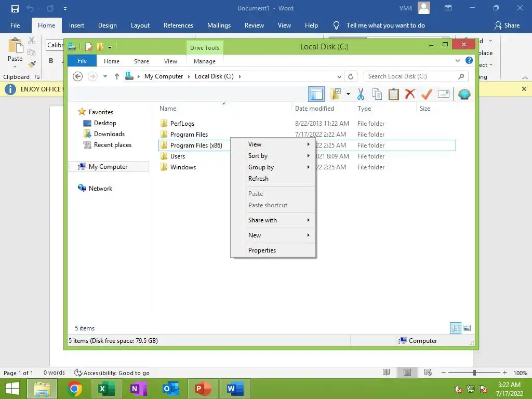Switch to Word Read Mode view icon
The width and height of the screenshot is (532, 399).
386,373
